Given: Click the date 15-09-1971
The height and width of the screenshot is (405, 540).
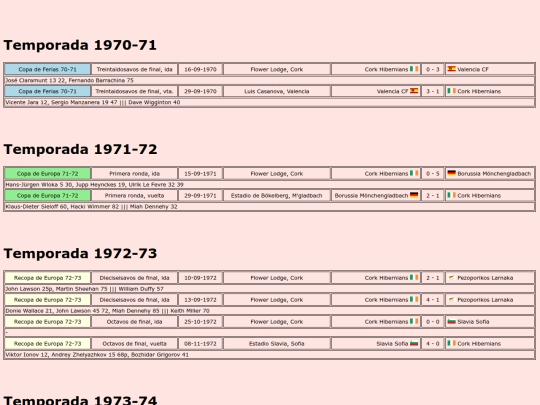Looking at the screenshot, I should coord(200,174).
